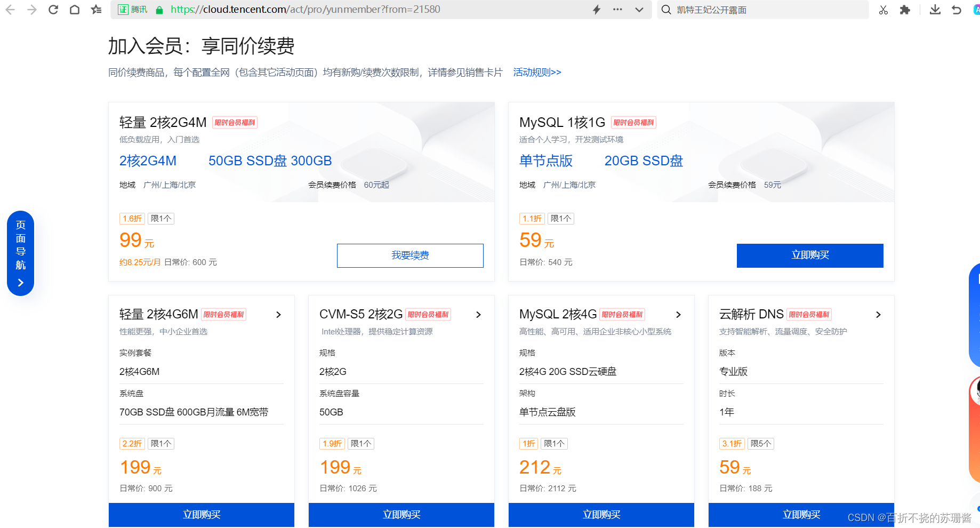980x528 pixels.
Task: Click 立即购买 for 云解析 DNS
Action: pos(801,515)
